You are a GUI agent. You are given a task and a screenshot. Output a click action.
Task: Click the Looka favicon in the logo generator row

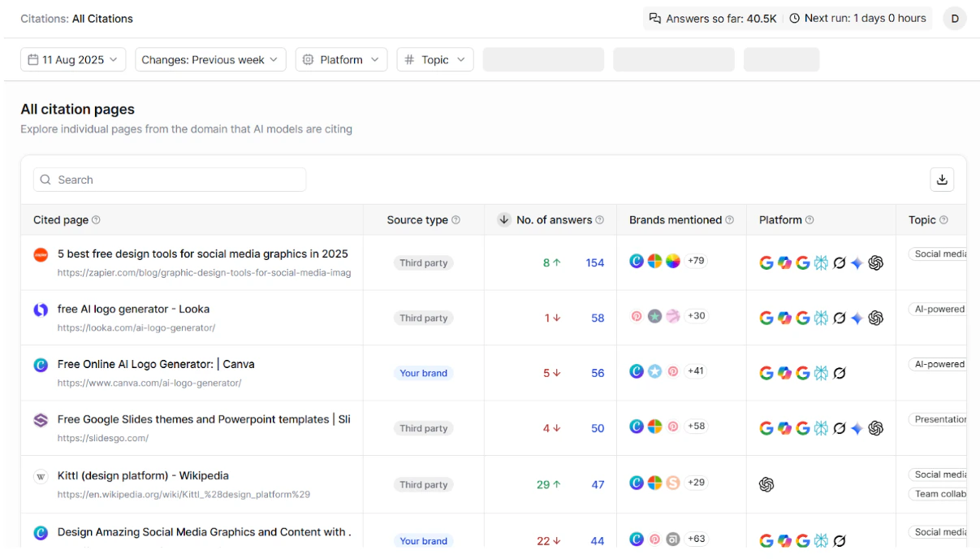point(41,310)
